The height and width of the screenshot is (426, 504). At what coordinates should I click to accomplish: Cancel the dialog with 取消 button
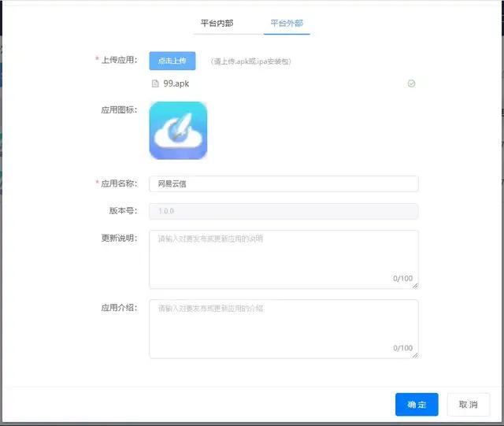pyautogui.click(x=468, y=404)
